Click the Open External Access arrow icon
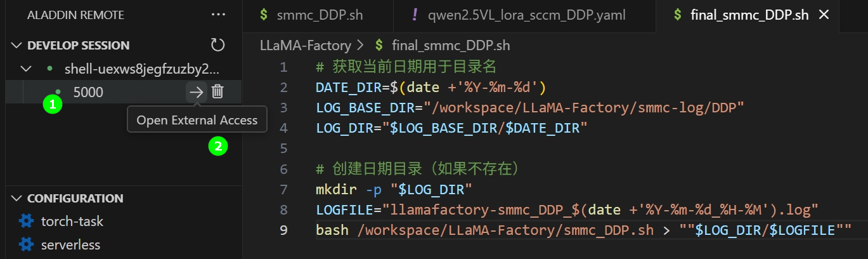Screen dimensions: 868x259 tap(197, 92)
